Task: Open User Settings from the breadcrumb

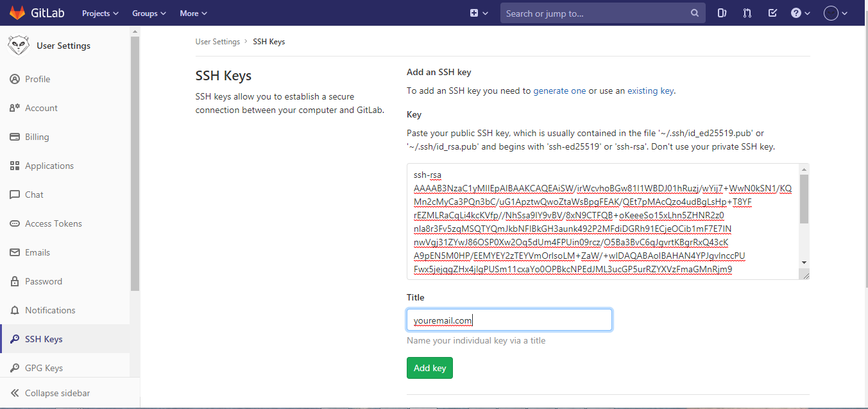Action: coord(217,41)
